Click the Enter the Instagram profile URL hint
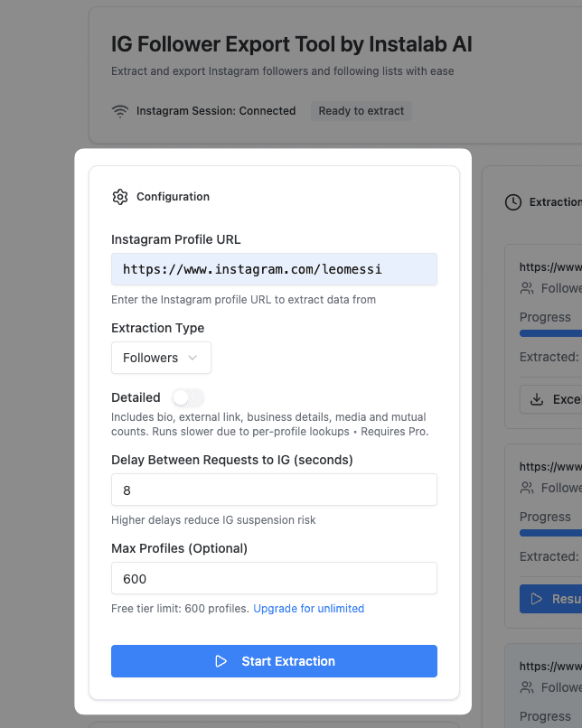 [x=243, y=300]
